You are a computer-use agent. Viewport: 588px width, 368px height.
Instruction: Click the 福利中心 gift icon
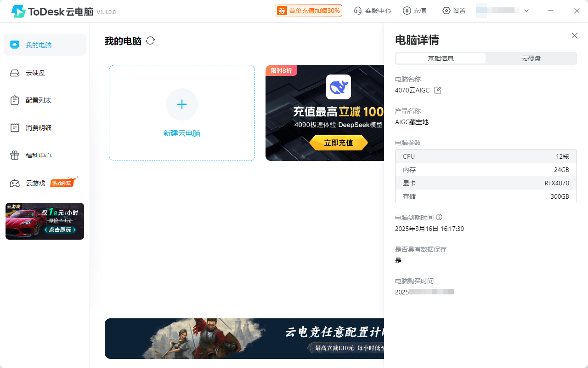(x=15, y=155)
